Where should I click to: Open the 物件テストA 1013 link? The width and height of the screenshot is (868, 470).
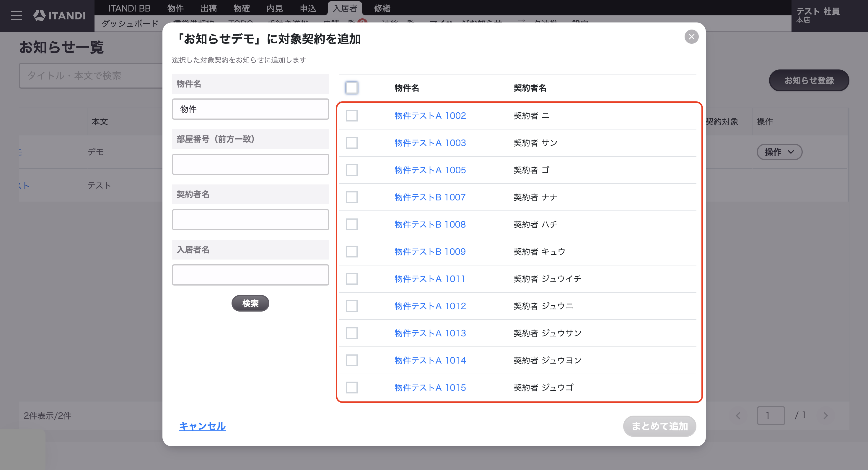point(430,333)
